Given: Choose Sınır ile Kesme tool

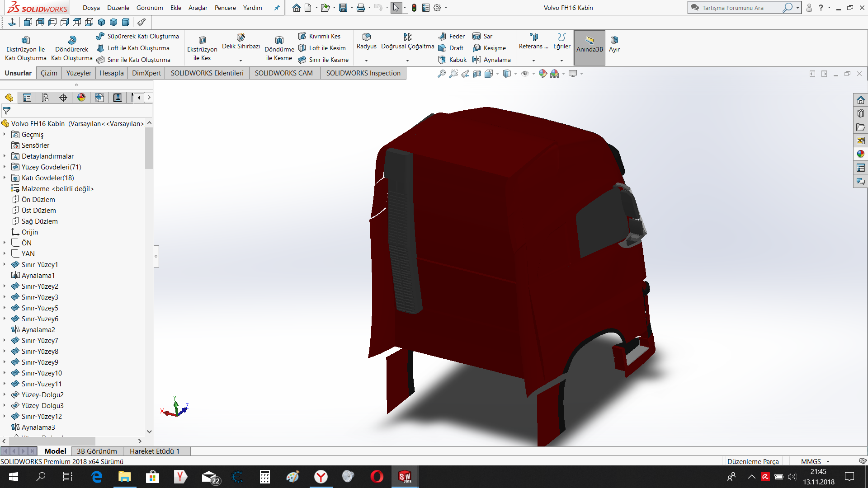Looking at the screenshot, I should 323,60.
